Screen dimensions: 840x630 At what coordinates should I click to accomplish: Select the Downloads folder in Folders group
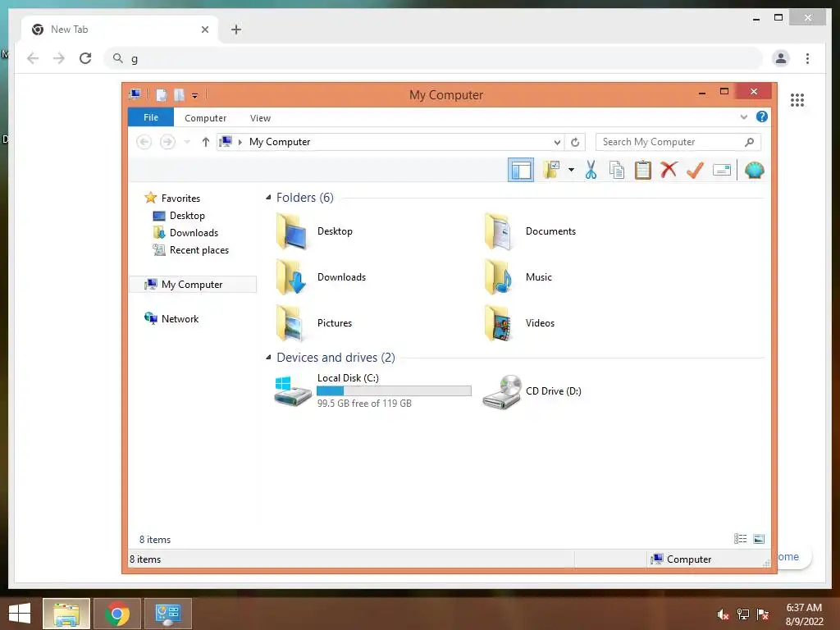point(321,277)
